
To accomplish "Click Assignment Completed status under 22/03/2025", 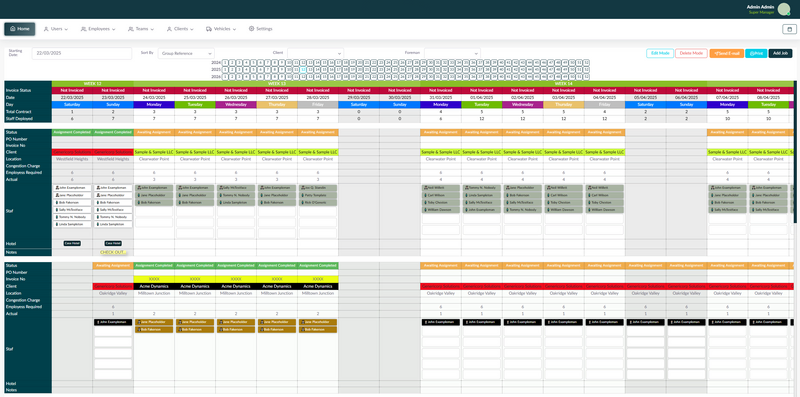I will (x=72, y=132).
